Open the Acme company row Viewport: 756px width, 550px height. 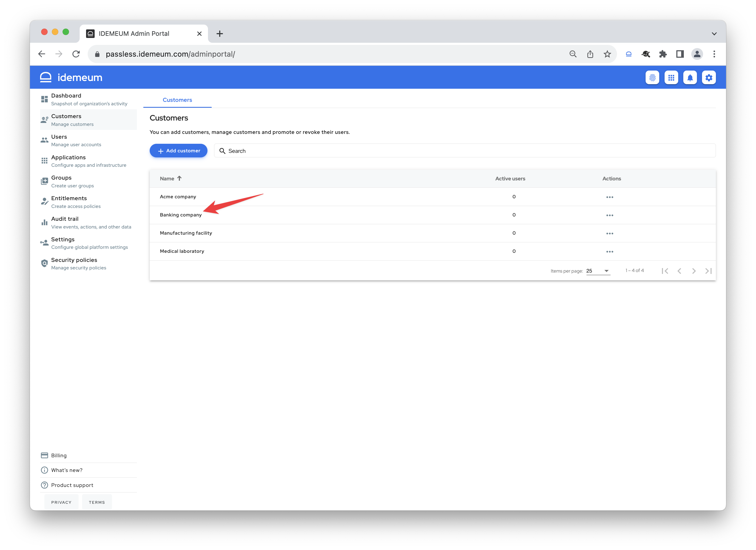pos(433,197)
